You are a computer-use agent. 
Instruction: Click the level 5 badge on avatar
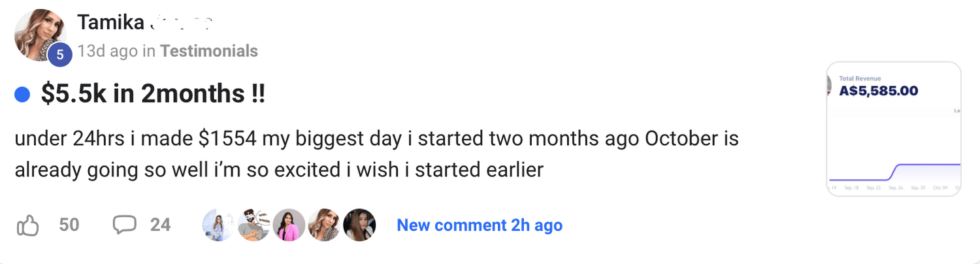point(60,55)
